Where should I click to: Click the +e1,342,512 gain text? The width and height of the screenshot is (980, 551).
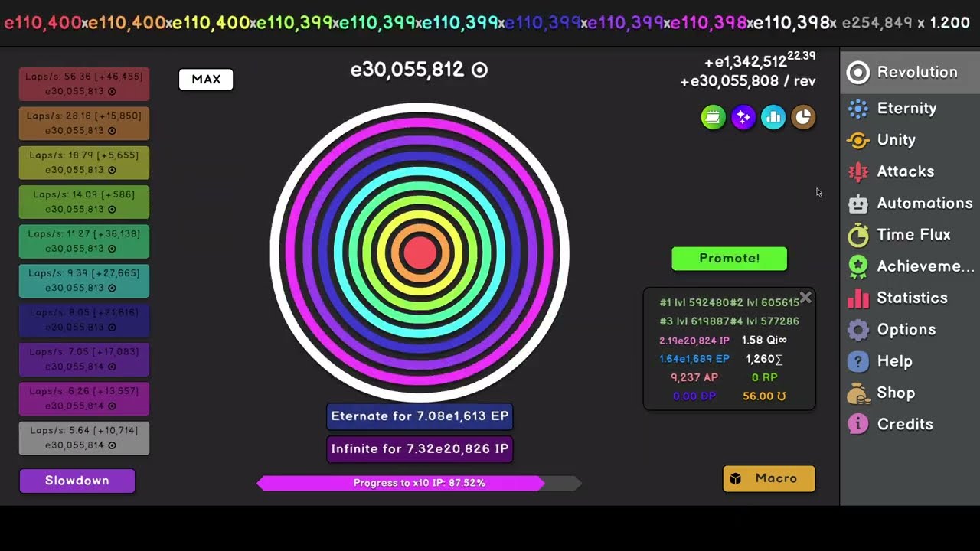[759, 60]
